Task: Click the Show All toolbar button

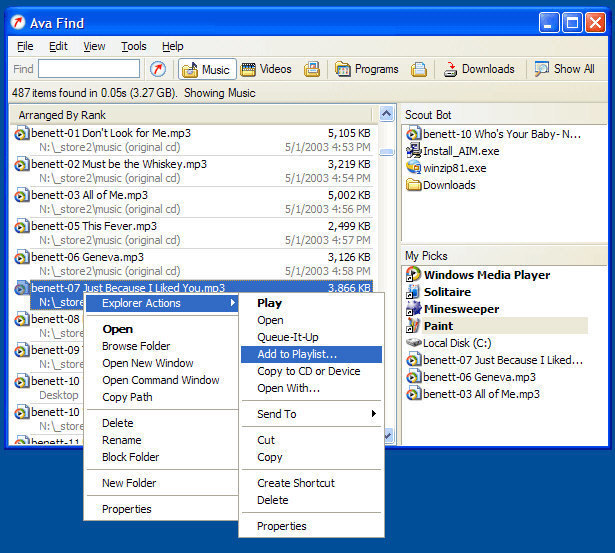Action: click(x=565, y=69)
